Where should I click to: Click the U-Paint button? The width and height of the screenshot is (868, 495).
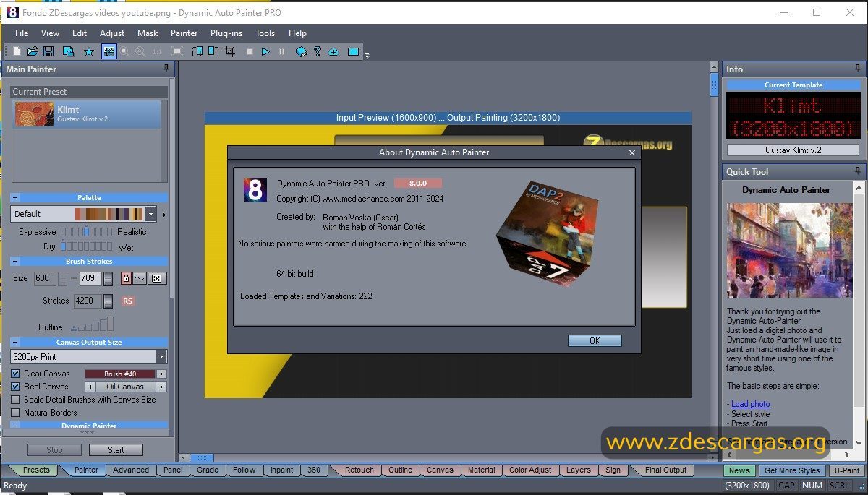coord(846,470)
